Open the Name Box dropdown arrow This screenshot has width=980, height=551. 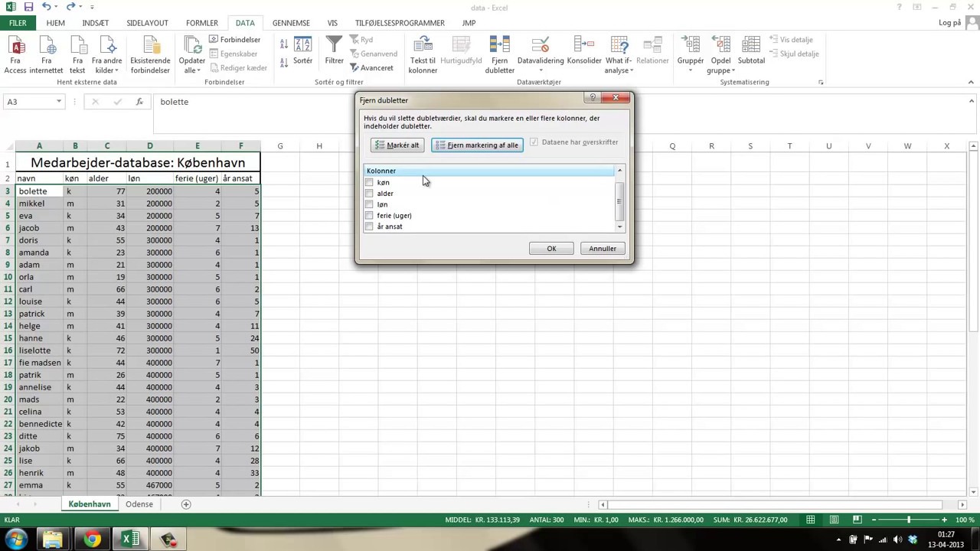click(x=58, y=102)
